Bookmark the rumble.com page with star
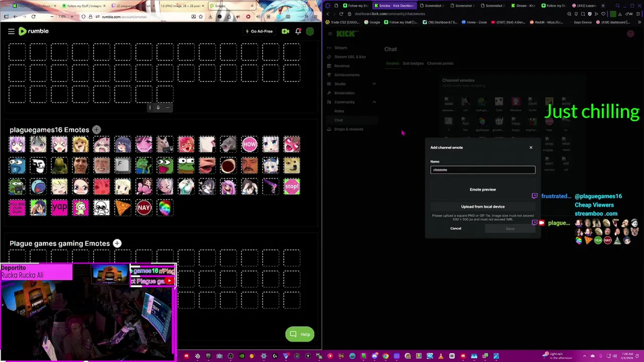Screen dimensions: 644x362 pos(202,17)
